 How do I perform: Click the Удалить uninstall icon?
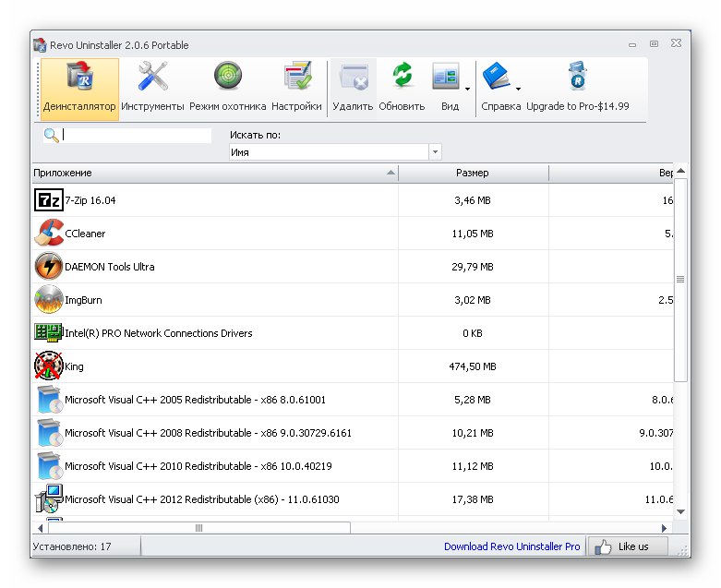(x=354, y=77)
